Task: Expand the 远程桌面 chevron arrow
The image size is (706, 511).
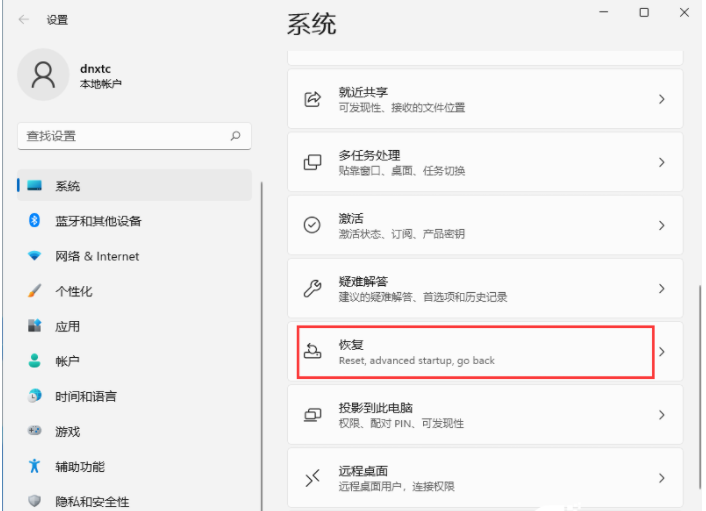Action: click(x=661, y=478)
